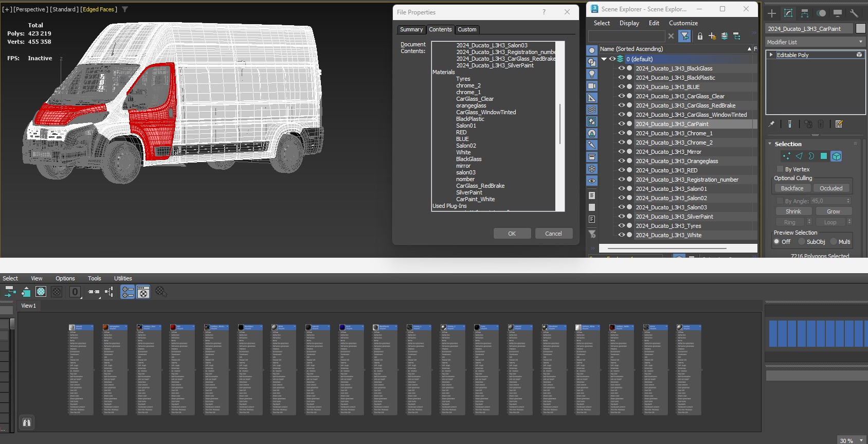Toggle Display Geometry filter in Scene Explorer
Screen dimensions: 868x444
pyautogui.click(x=592, y=50)
